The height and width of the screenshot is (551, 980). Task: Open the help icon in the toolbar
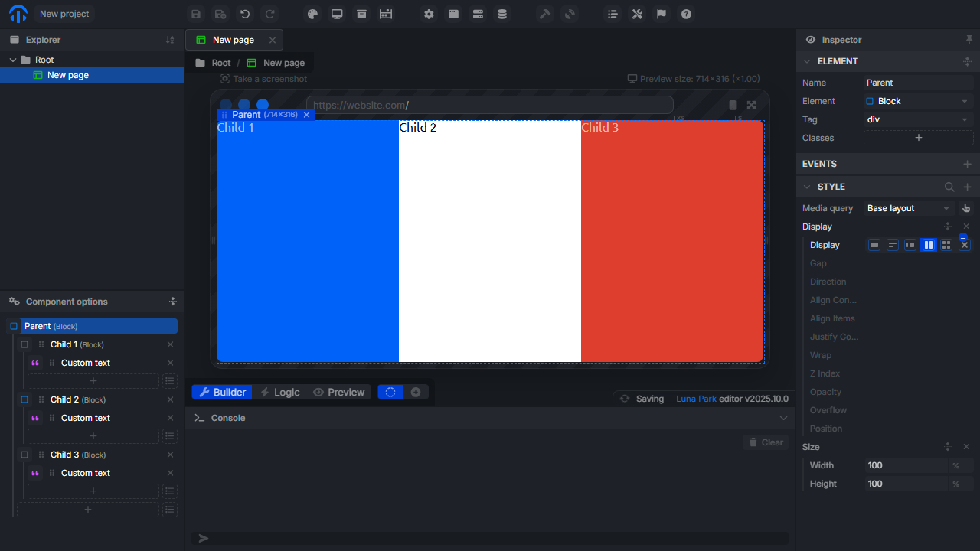tap(686, 14)
